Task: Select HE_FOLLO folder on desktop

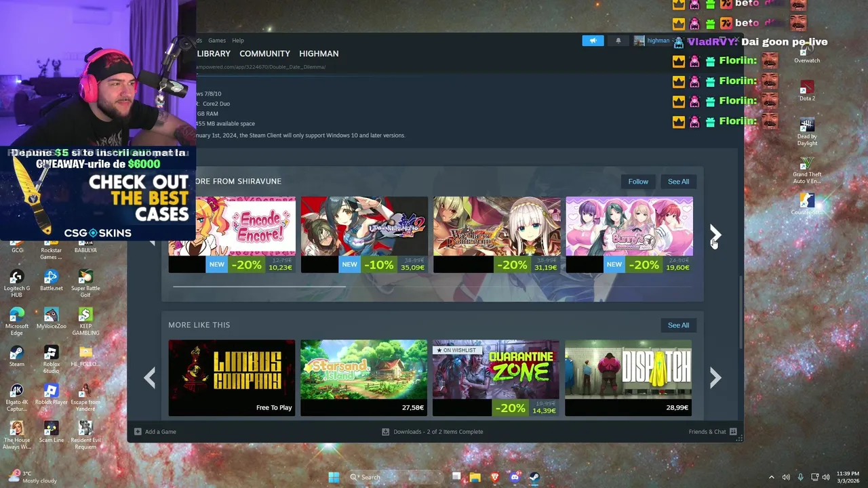Action: click(85, 356)
